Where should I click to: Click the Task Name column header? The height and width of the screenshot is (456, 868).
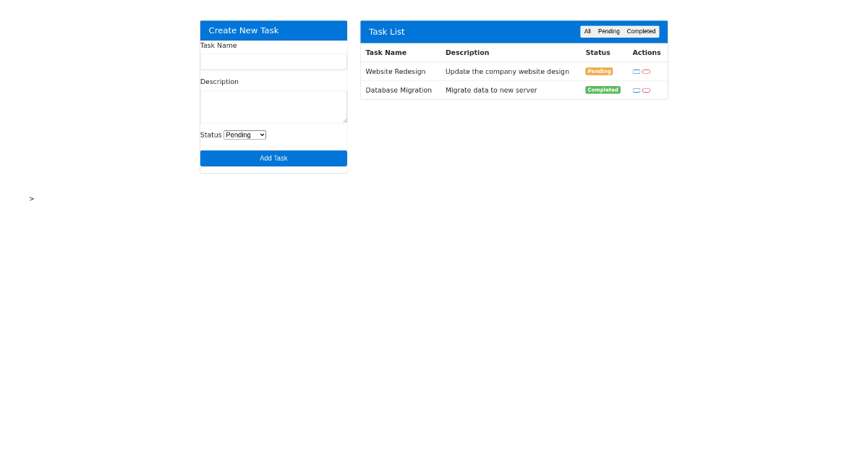pos(386,52)
